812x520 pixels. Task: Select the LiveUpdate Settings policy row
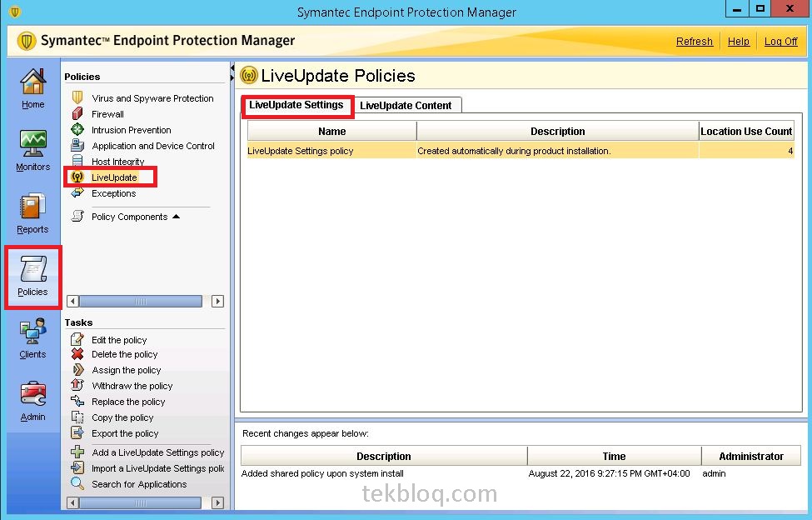[x=521, y=151]
